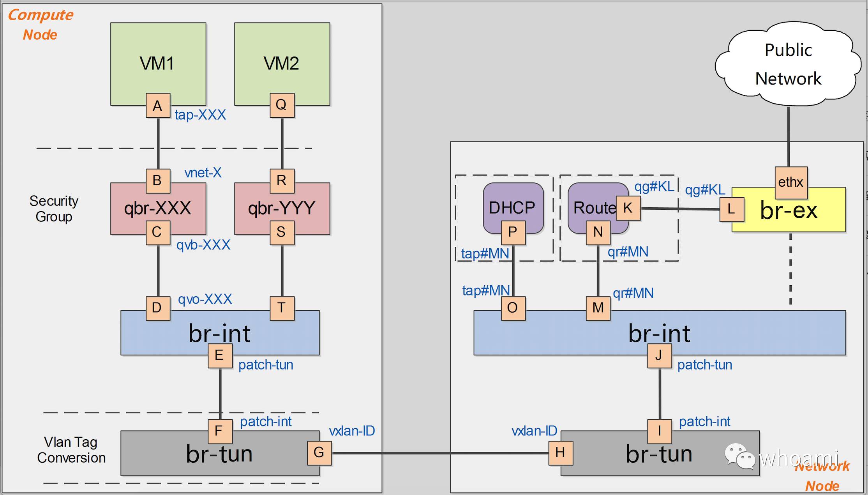This screenshot has width=868, height=495.
Task: Click port E patch-tun on br-int
Action: point(220,355)
